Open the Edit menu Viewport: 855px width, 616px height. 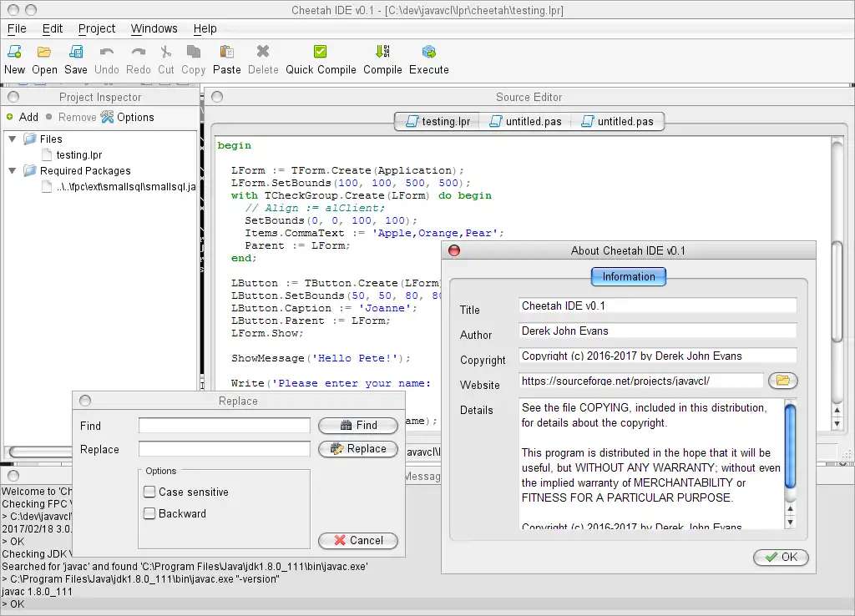[x=53, y=28]
